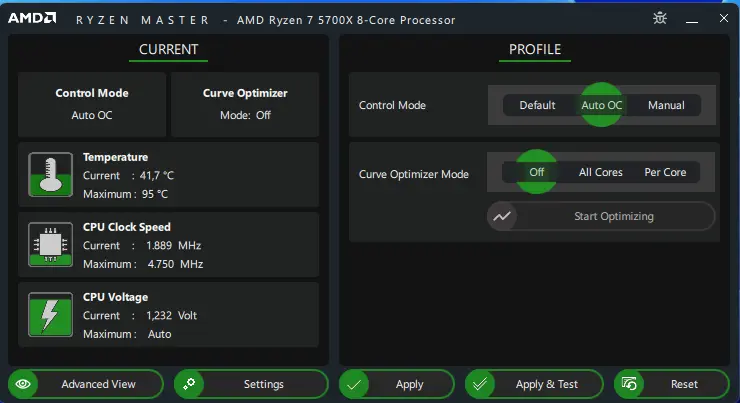Click the reset icon on Reset button
Viewport: 740px width, 403px height.
629,384
